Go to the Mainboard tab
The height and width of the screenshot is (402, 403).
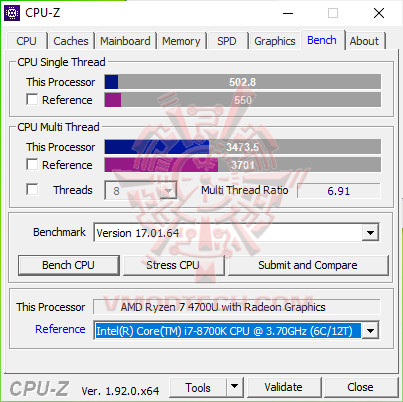tap(125, 41)
